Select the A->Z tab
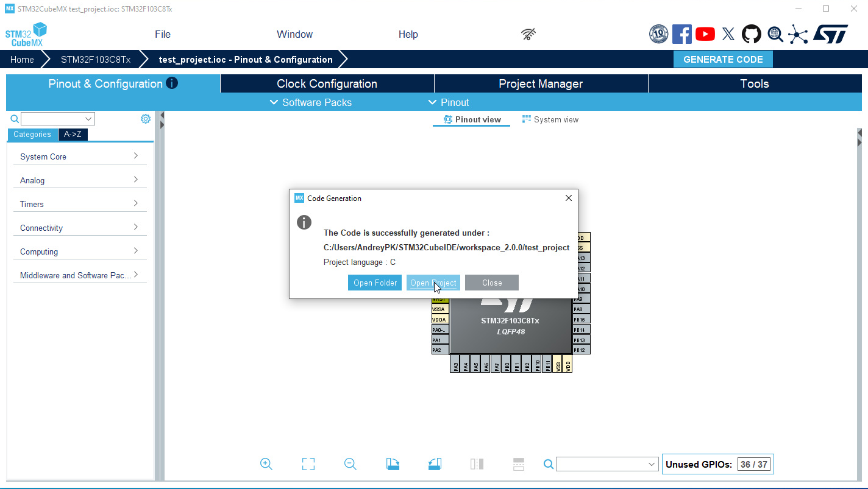This screenshot has height=489, width=868. tap(73, 135)
